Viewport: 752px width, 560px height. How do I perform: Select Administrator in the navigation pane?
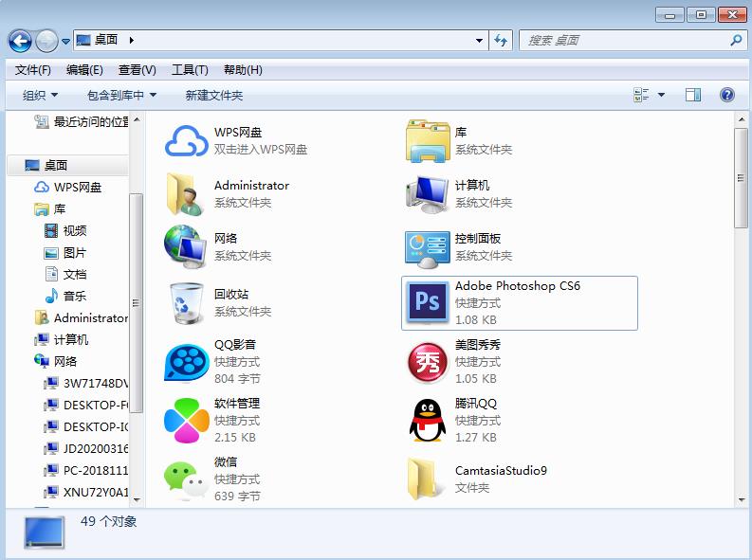81,318
